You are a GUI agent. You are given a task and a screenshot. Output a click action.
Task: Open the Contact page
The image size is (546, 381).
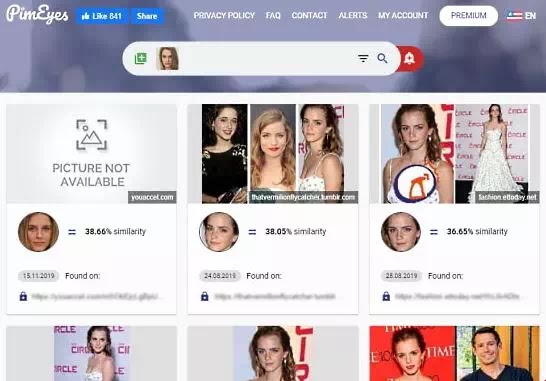[309, 16]
